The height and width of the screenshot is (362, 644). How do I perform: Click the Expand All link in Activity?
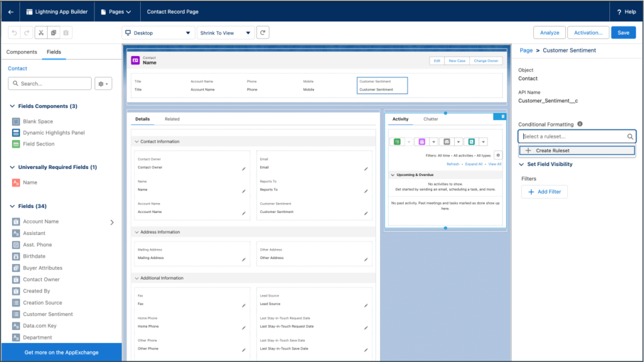coord(474,164)
